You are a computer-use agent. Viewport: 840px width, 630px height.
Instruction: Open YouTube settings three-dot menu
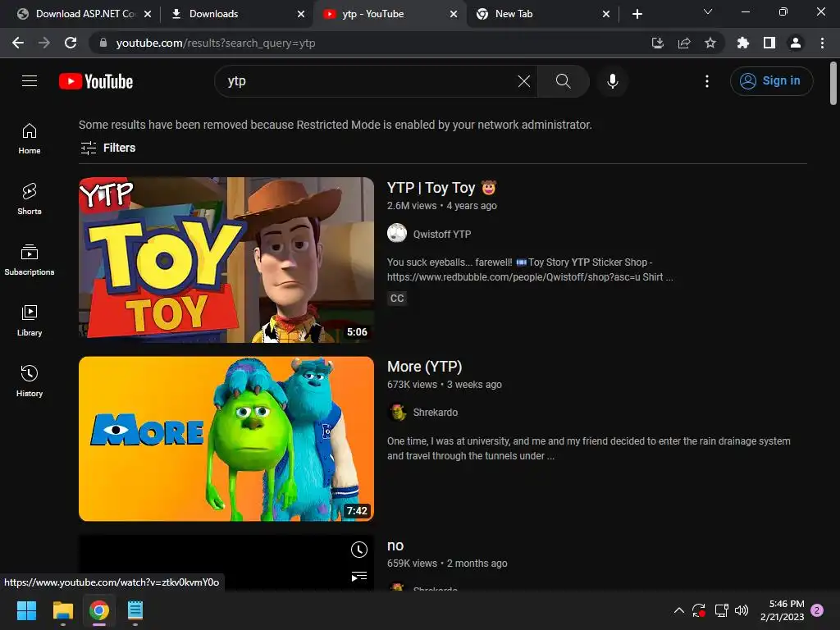pyautogui.click(x=707, y=81)
